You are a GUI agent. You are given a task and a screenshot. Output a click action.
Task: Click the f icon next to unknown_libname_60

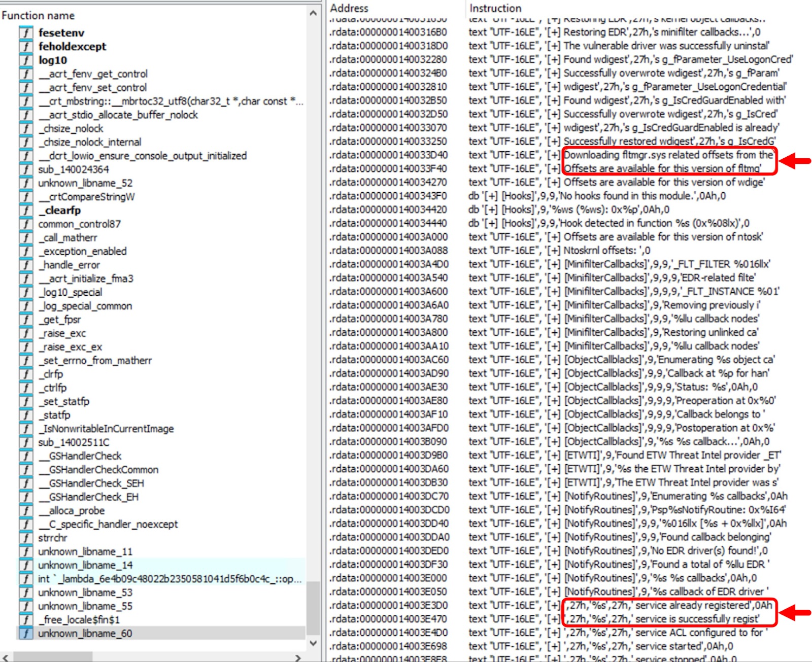(25, 633)
